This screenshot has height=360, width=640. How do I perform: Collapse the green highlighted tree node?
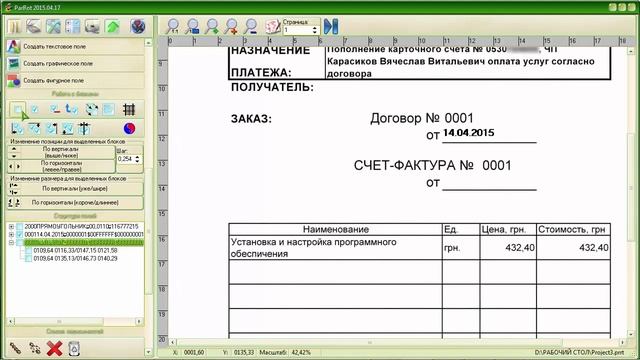11,243
